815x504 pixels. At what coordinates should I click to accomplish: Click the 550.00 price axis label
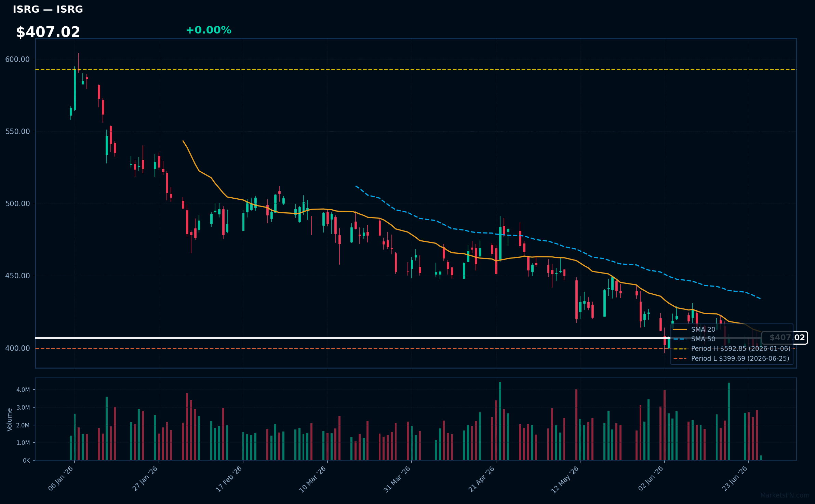coord(17,131)
